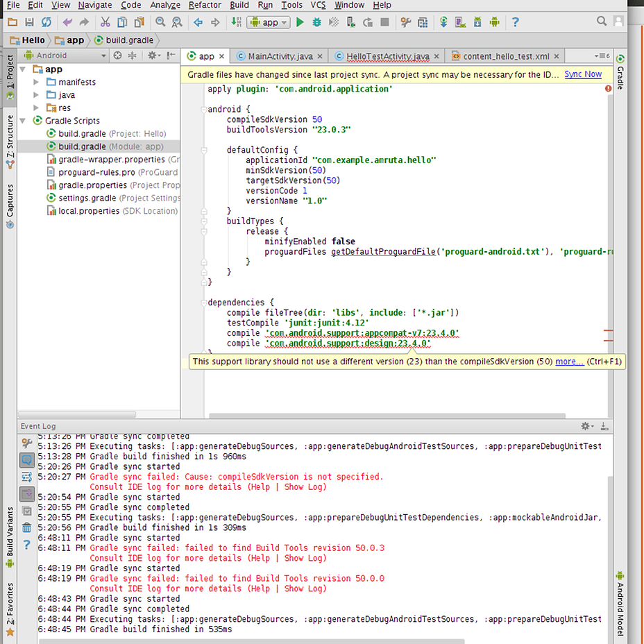
Task: Open the Event Log gear options dropdown
Action: point(587,426)
